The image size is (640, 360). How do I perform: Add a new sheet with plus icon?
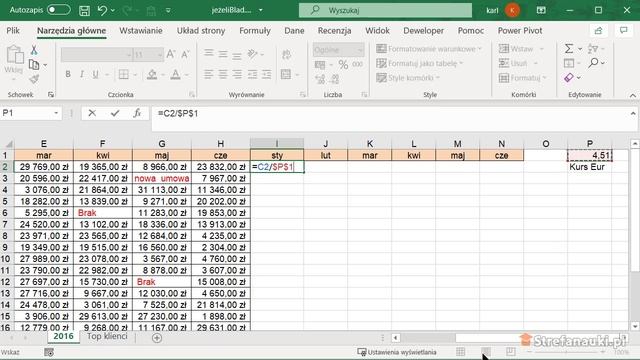[157, 338]
